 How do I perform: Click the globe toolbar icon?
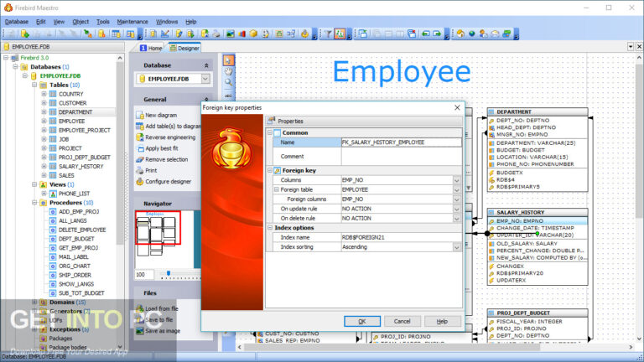click(x=472, y=34)
